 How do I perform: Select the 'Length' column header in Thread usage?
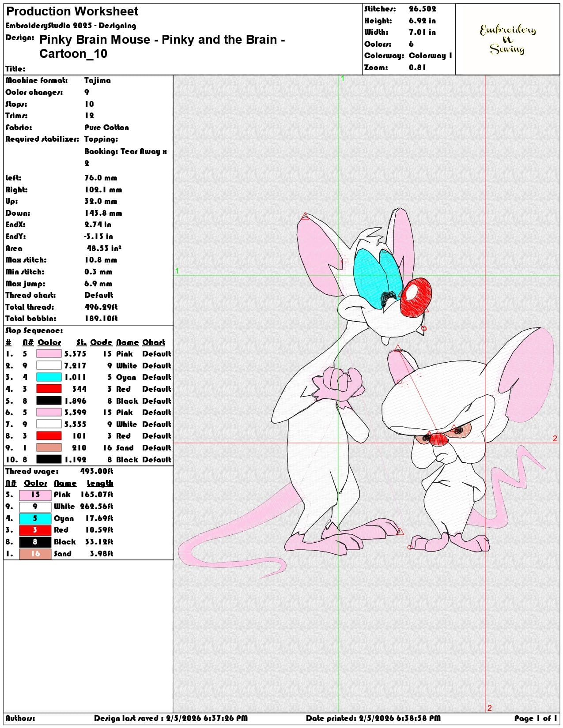(100, 483)
